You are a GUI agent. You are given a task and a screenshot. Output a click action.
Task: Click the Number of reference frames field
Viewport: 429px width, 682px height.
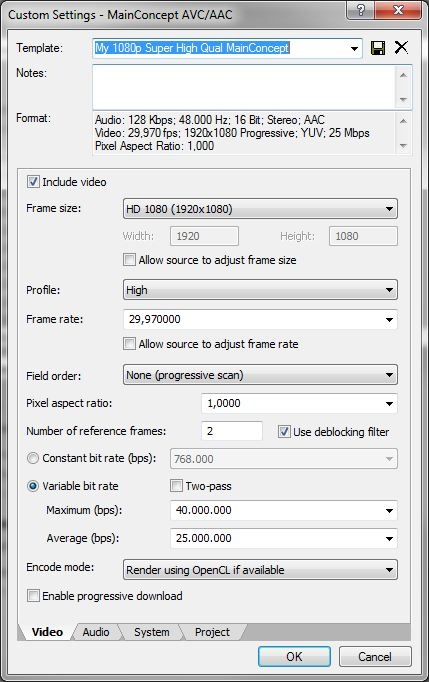click(232, 431)
